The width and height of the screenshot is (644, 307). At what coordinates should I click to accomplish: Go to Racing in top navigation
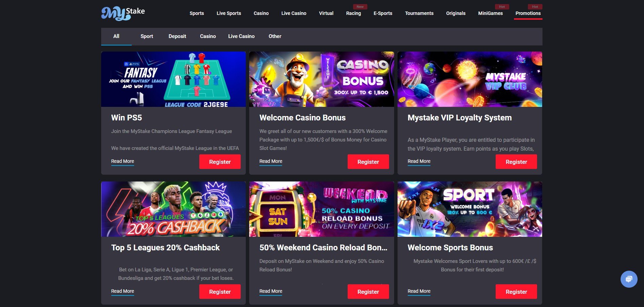353,13
